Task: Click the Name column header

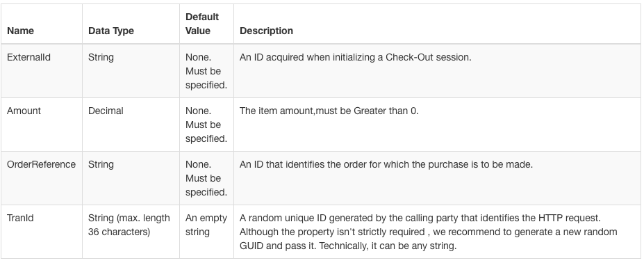Action: click(21, 31)
